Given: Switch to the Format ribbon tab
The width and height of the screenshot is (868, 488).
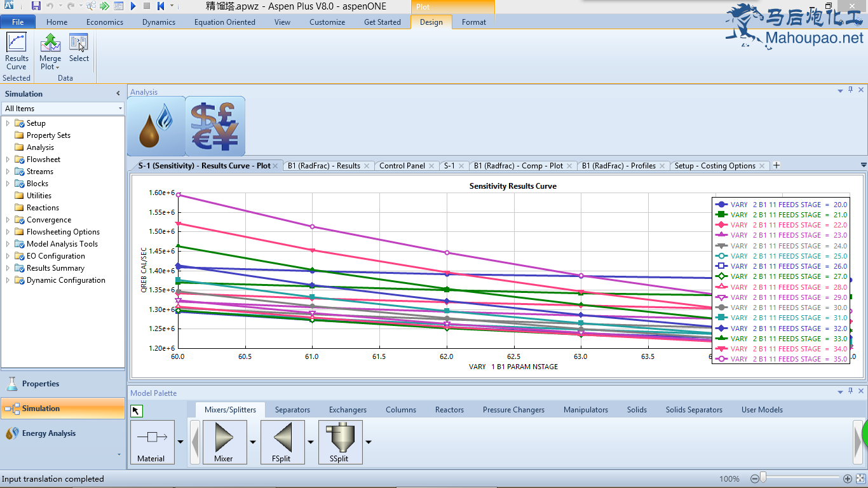Looking at the screenshot, I should [474, 22].
